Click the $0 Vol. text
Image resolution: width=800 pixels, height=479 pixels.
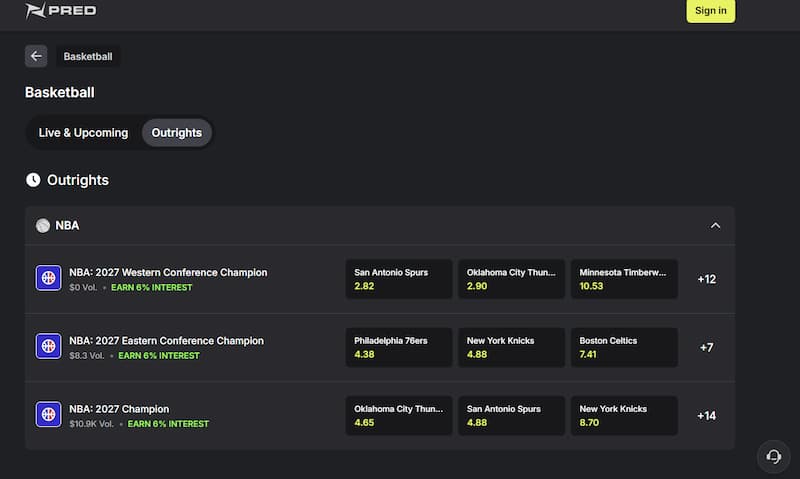[x=83, y=288]
